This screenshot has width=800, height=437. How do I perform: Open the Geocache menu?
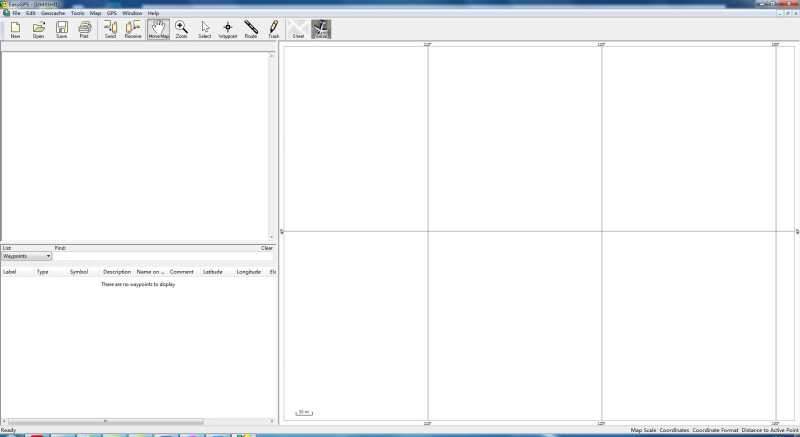(x=53, y=13)
